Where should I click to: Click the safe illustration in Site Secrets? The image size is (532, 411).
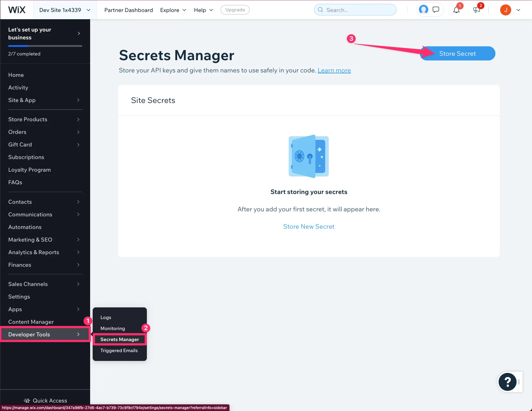[x=309, y=157]
